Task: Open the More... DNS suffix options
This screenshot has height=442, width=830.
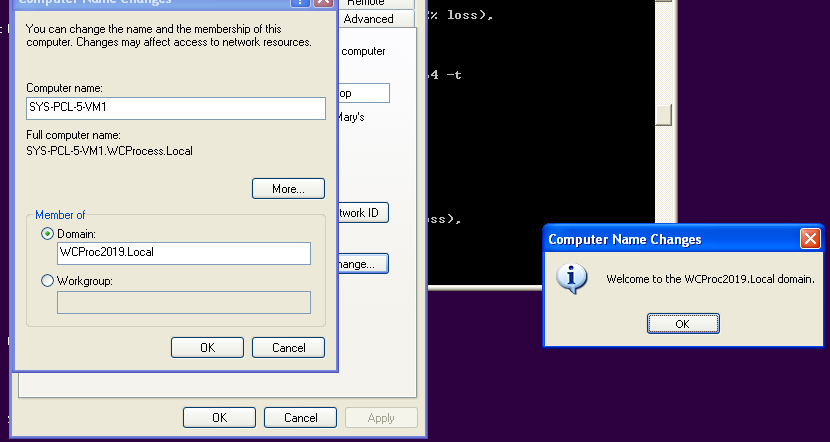Action: point(288,188)
